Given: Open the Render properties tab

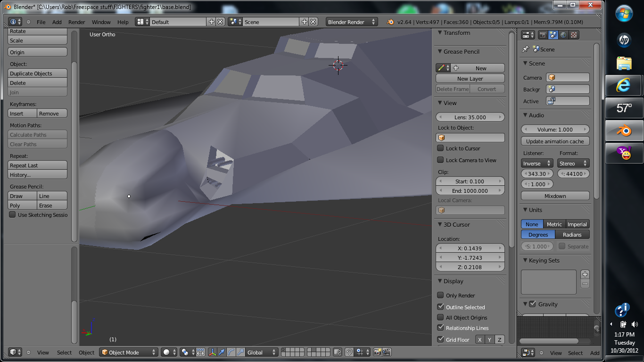Looking at the screenshot, I should (x=543, y=35).
